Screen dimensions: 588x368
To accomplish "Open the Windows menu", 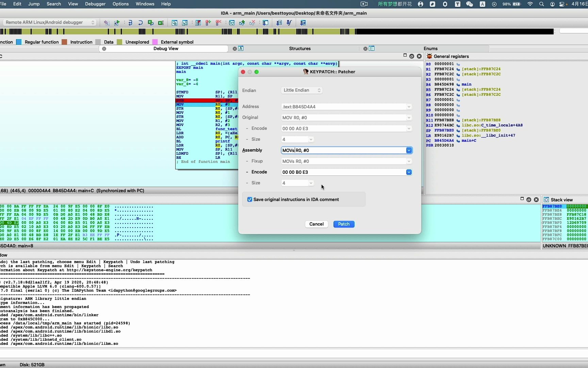I will (x=145, y=4).
